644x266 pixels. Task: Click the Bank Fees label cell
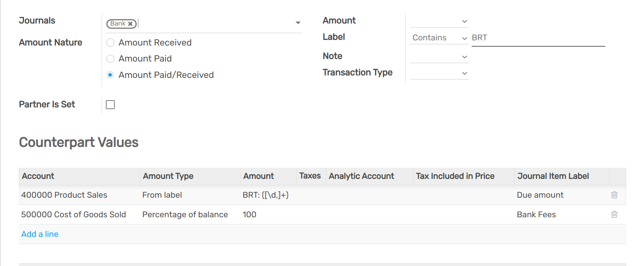tap(562, 214)
